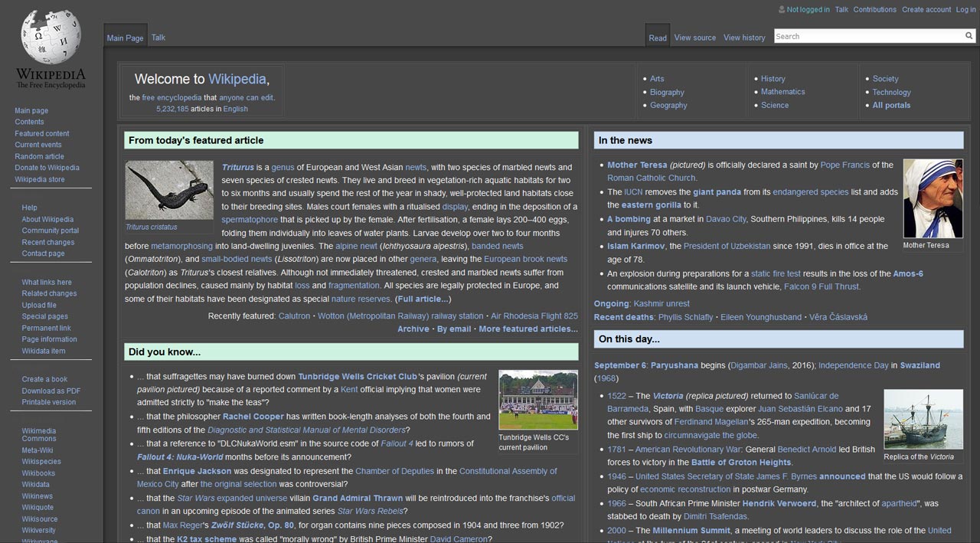Open the Grand Admiral Thrawn link

358,498
